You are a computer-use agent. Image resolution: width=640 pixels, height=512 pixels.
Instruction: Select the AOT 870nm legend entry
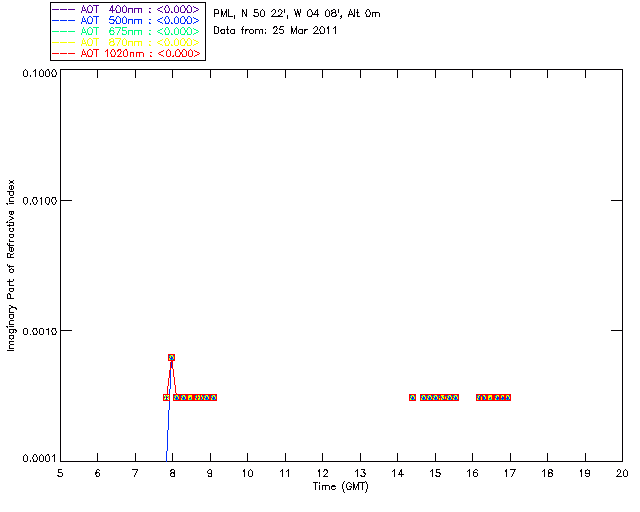tap(126, 42)
